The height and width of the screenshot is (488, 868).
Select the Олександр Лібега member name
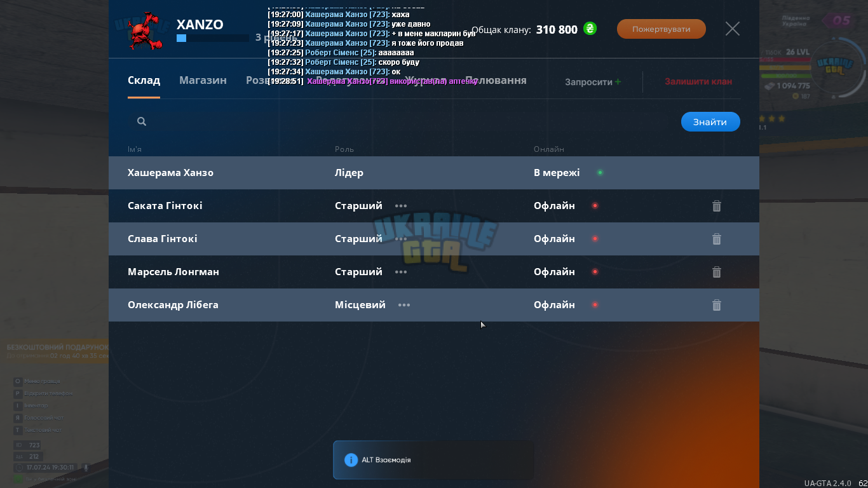point(173,305)
